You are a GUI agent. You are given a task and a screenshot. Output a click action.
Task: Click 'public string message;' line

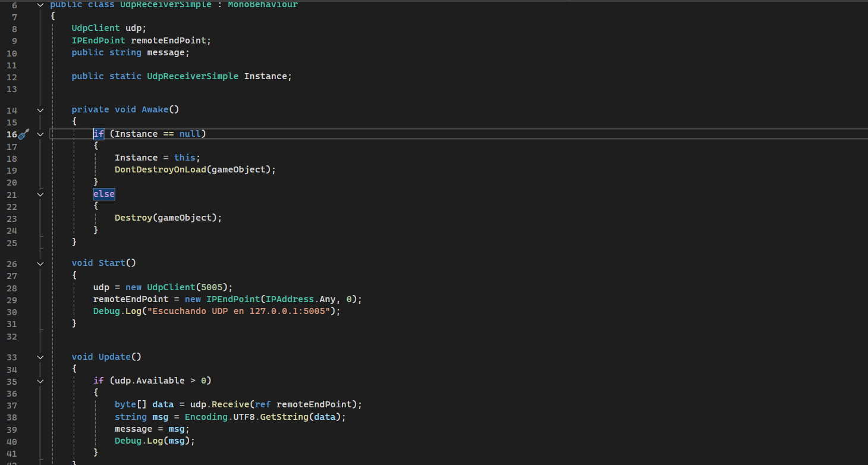[x=130, y=52]
